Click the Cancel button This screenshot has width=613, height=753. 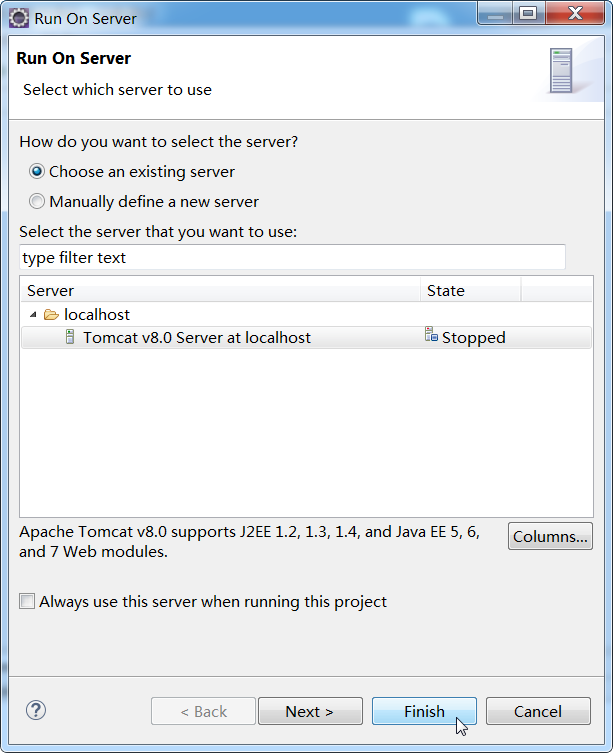point(538,711)
